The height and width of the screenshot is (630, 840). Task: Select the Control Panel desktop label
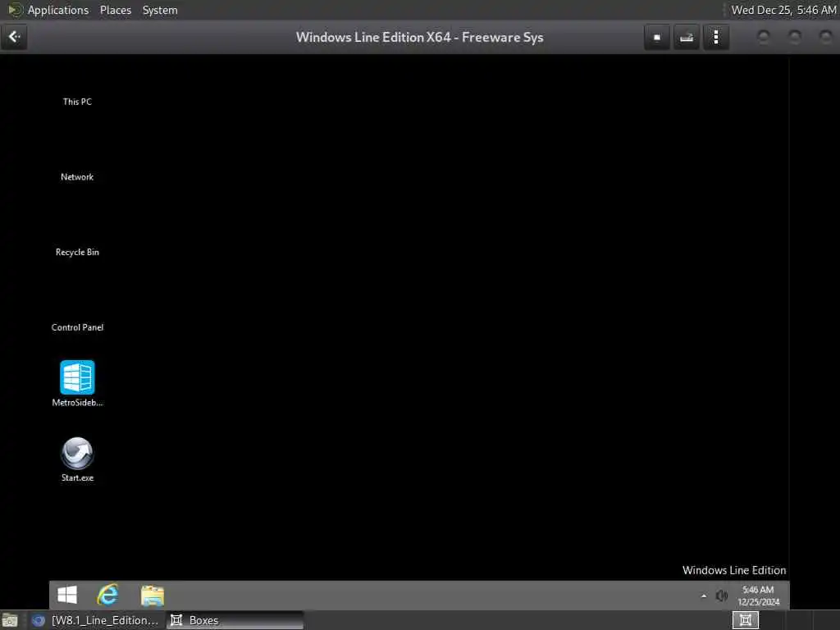click(x=77, y=327)
